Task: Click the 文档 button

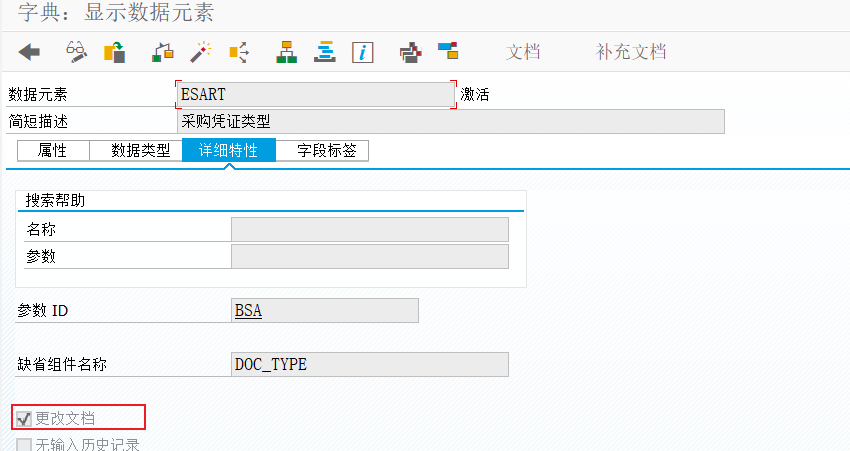Action: 523,52
